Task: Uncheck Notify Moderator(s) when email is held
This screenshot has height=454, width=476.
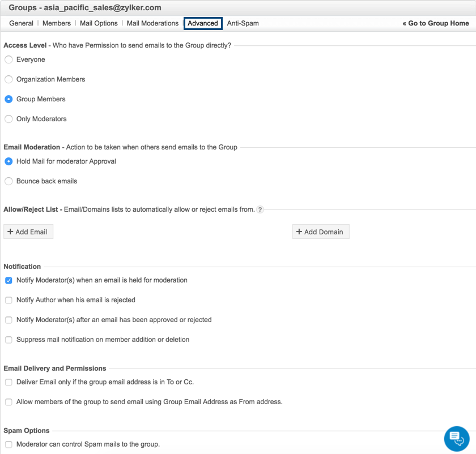Action: pyautogui.click(x=8, y=280)
